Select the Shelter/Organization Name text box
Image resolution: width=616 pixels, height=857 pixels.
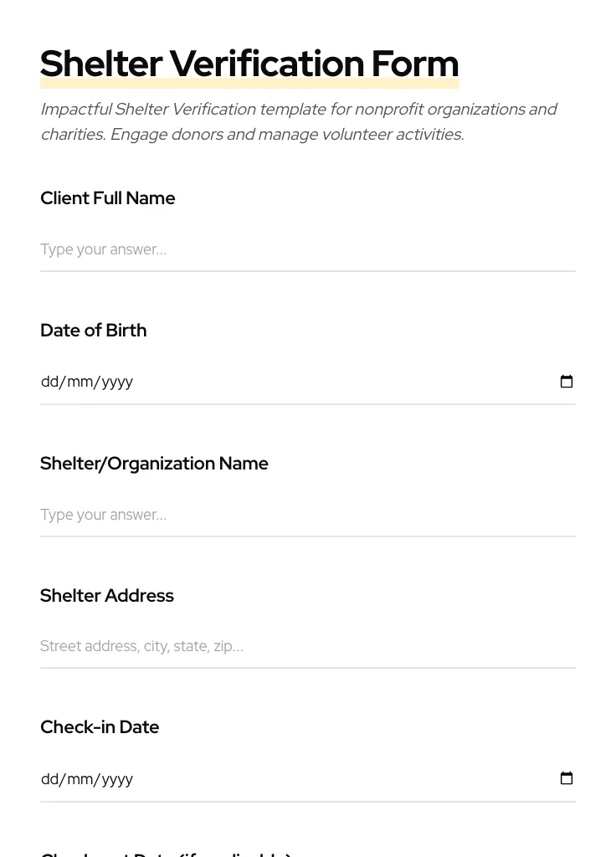(x=251, y=514)
